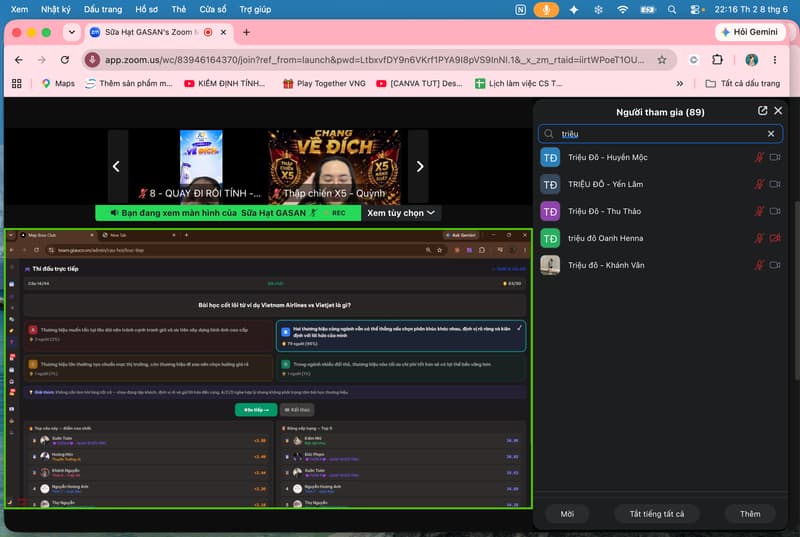
Task: Click the Mời button
Action: point(567,514)
